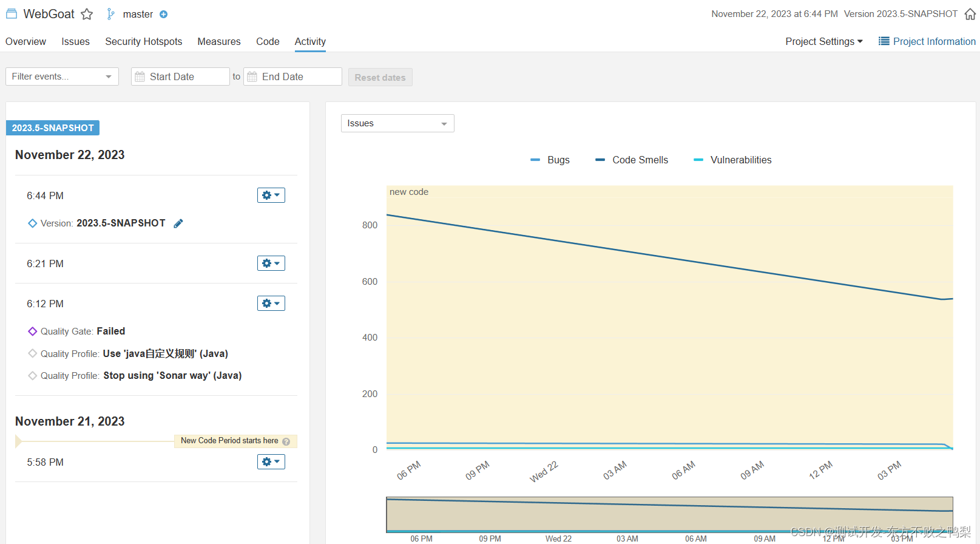
Task: Open the Issues tab
Action: pos(75,41)
